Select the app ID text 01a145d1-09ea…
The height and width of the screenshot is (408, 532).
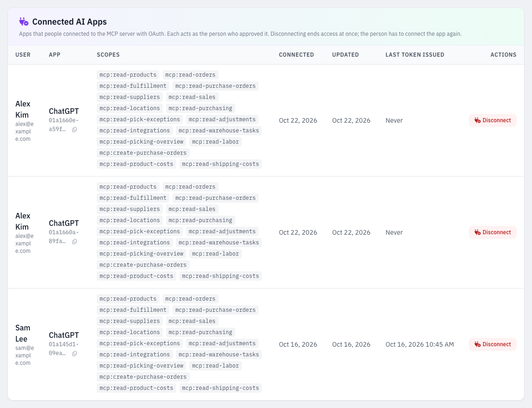(x=63, y=349)
